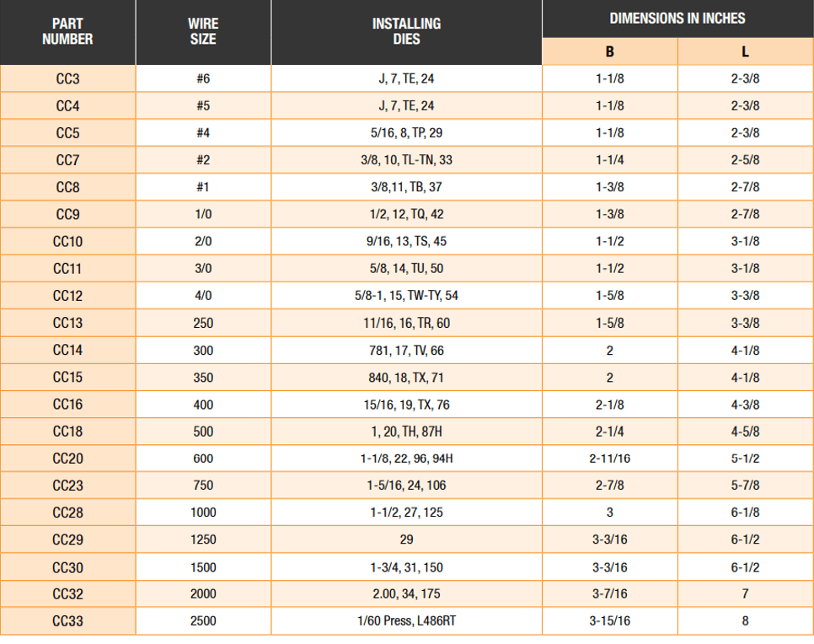
Task: Select the B value for CC18
Action: [x=609, y=432]
